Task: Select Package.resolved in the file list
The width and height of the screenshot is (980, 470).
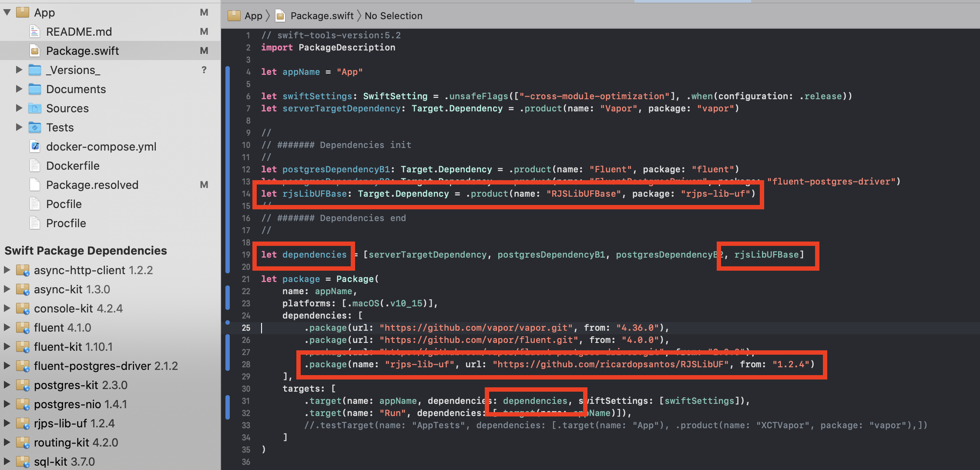Action: click(x=92, y=185)
